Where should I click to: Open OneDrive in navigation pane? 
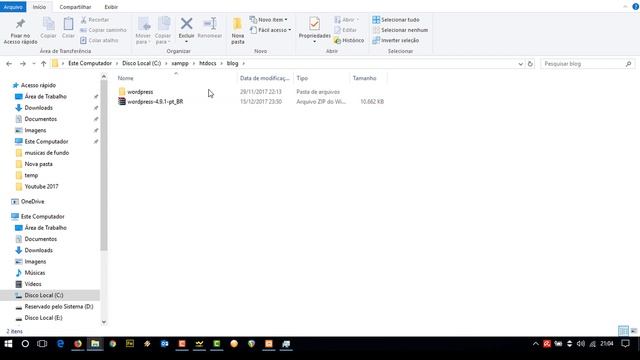[32, 202]
